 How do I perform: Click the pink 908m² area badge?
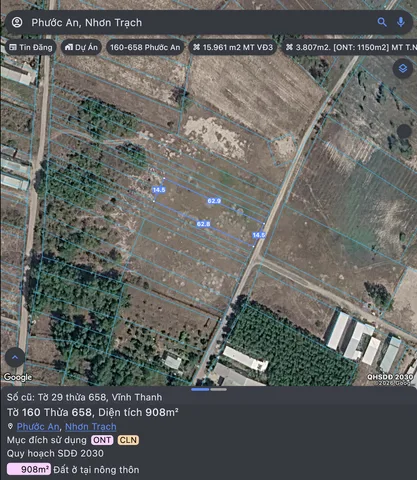tap(29, 469)
